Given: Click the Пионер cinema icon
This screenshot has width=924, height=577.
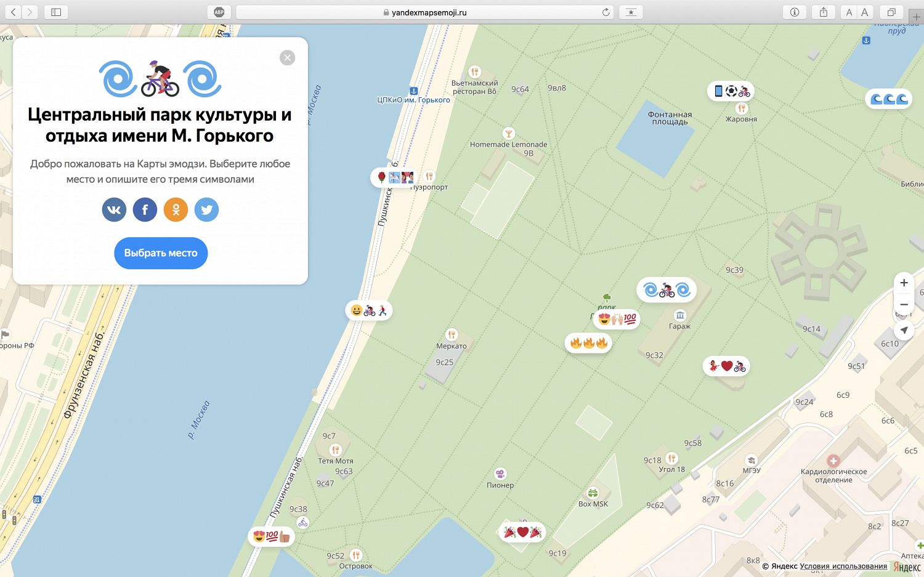Looking at the screenshot, I should (x=500, y=474).
